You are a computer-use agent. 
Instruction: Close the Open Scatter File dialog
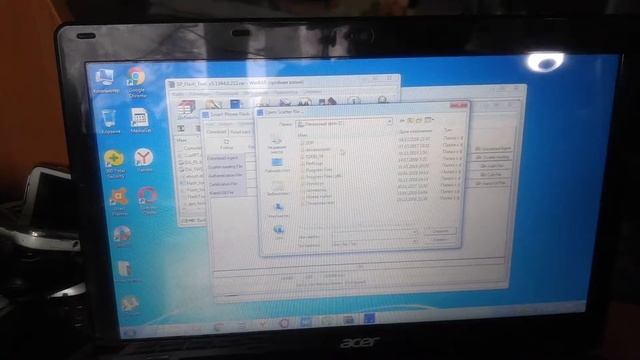[x=458, y=105]
